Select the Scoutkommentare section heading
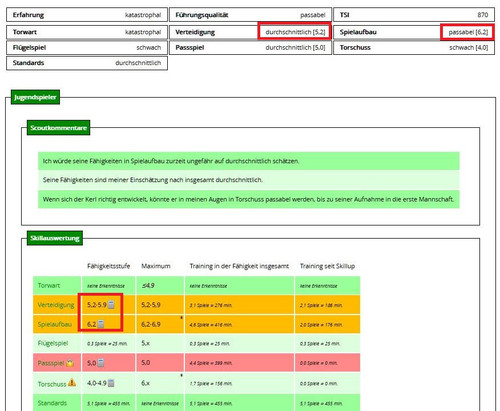 click(58, 128)
